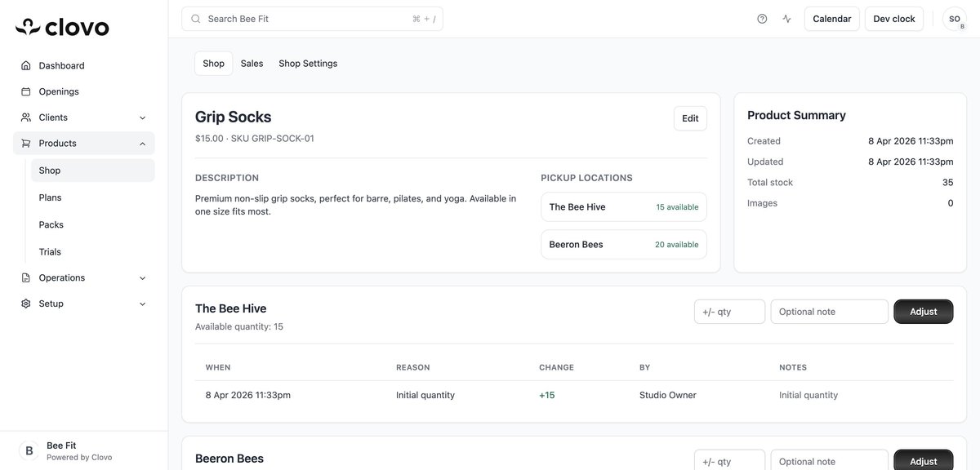Click the Edit button for Grip Socks

tap(690, 116)
